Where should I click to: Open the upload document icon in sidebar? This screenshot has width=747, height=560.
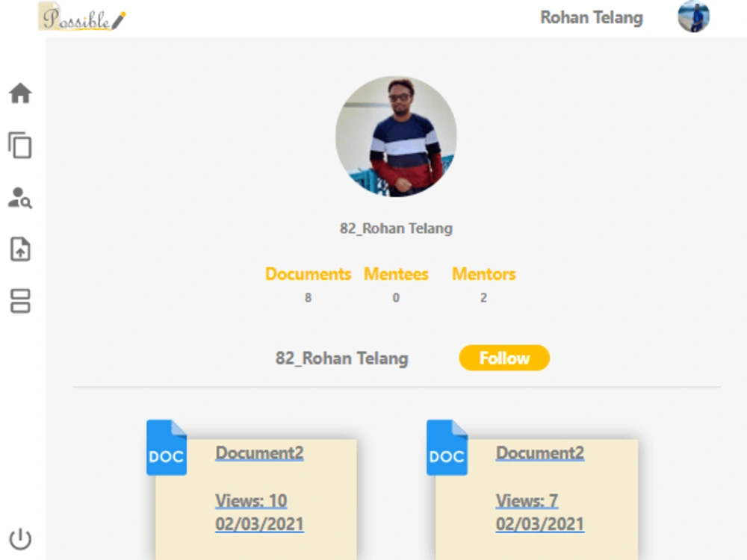coord(20,249)
